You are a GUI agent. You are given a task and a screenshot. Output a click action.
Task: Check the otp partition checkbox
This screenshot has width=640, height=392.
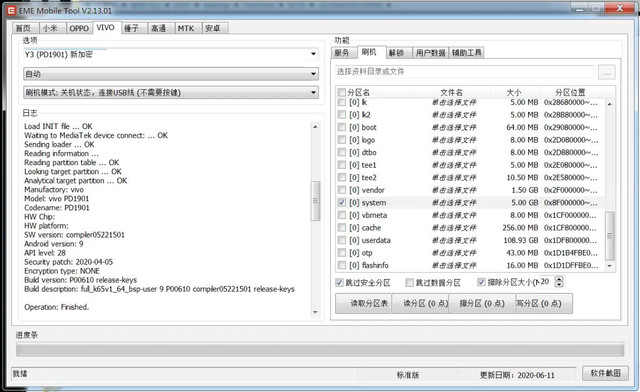point(342,253)
